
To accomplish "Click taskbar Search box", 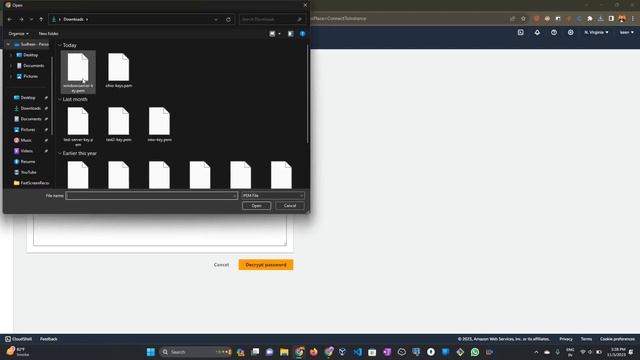I will click(196, 352).
